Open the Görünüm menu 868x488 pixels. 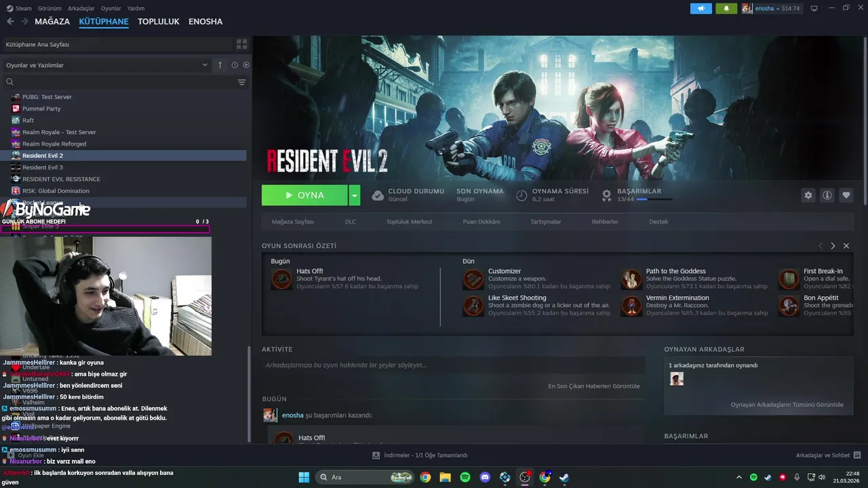(50, 8)
